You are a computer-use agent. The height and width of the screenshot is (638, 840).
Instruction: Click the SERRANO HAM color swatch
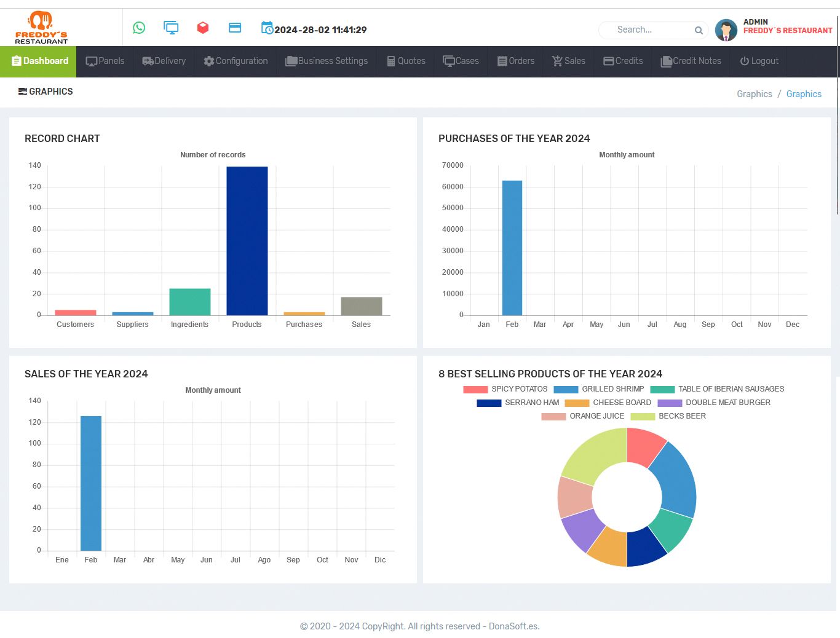489,403
